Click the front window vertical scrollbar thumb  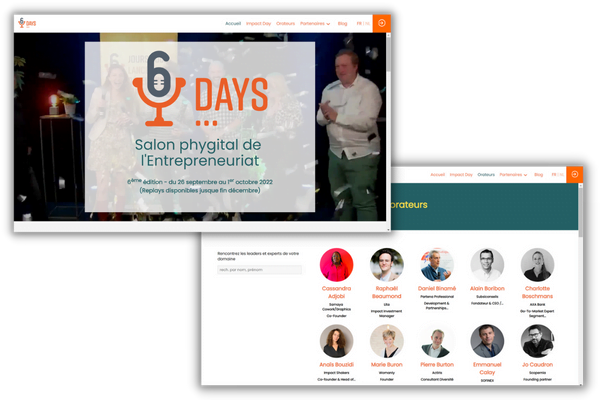[388, 54]
